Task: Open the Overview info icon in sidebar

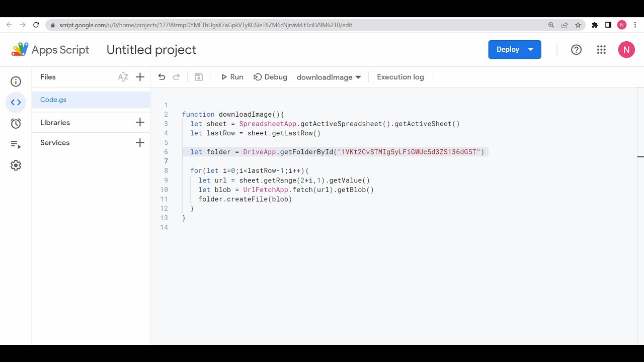Action: pos(16,81)
